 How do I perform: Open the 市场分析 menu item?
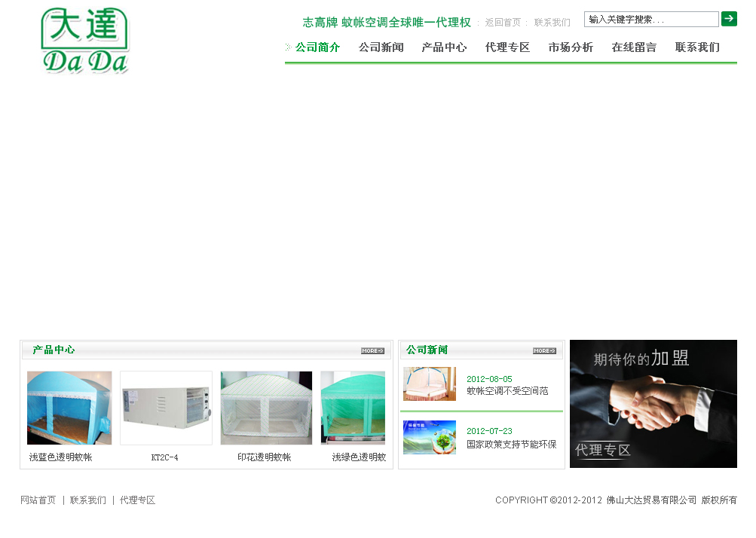(x=571, y=47)
